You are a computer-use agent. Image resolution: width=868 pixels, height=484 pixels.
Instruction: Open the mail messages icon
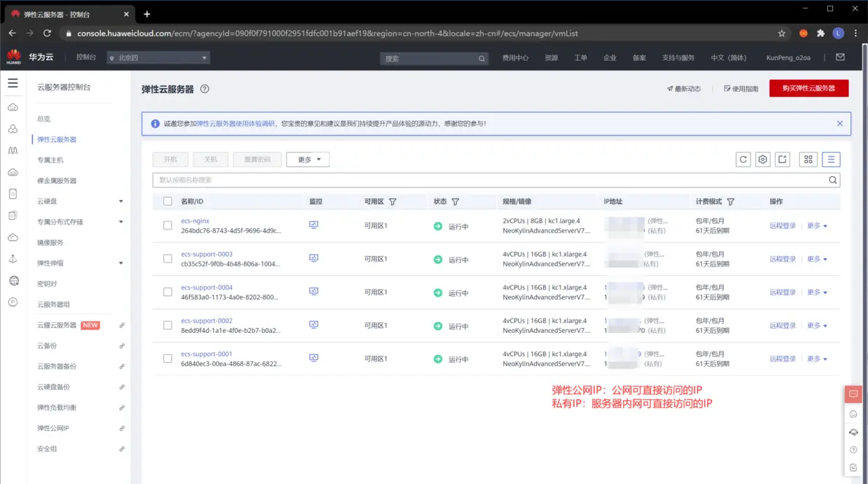coord(840,57)
